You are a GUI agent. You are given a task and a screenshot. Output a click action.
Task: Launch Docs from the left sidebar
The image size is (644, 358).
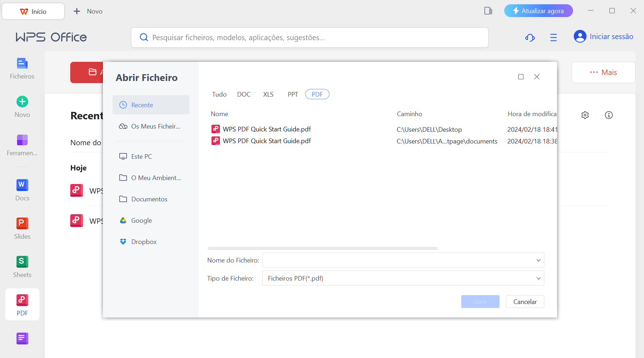point(22,190)
